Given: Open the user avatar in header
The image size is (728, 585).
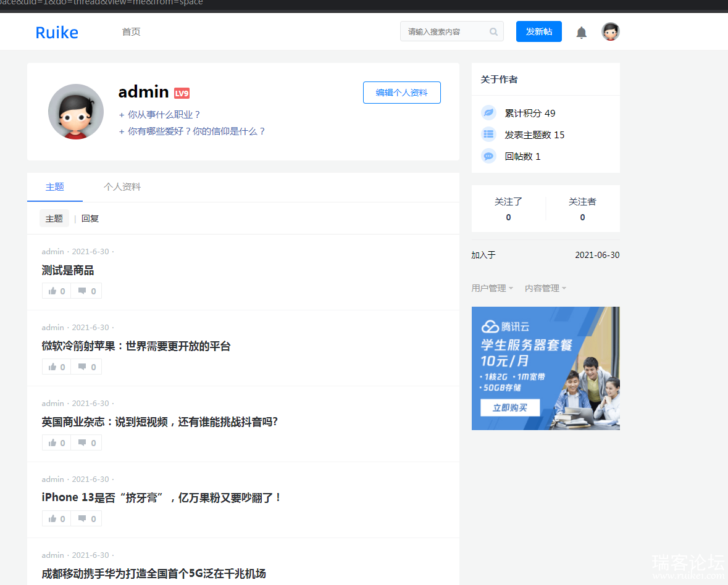Looking at the screenshot, I should tap(610, 32).
